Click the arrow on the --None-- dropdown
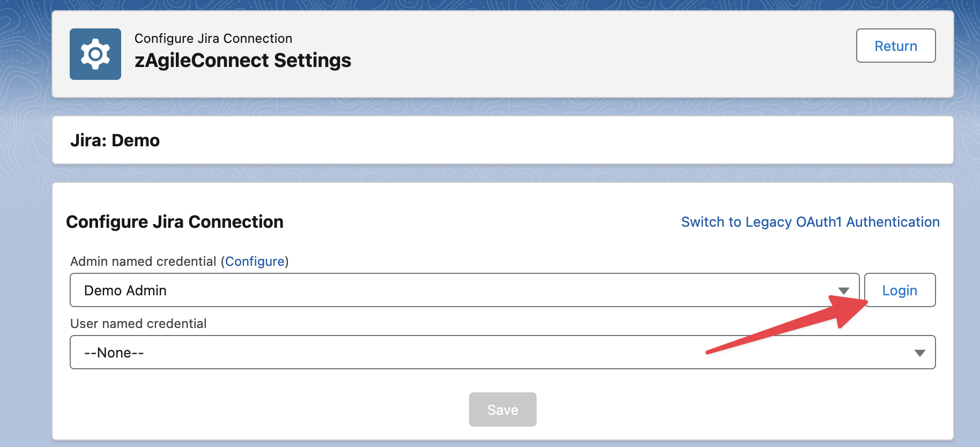This screenshot has height=447, width=980. (x=920, y=353)
